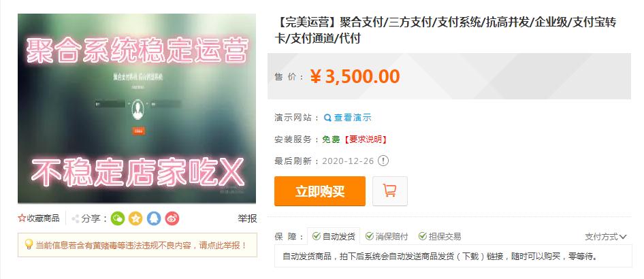
Task: Click the info icon beside the refresh date
Action: (x=383, y=161)
